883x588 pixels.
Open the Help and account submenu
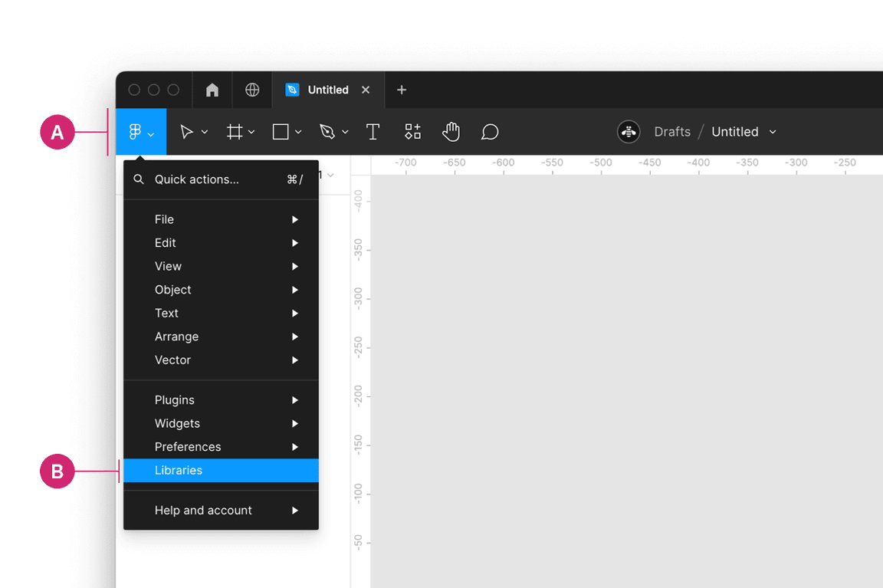[x=222, y=511]
